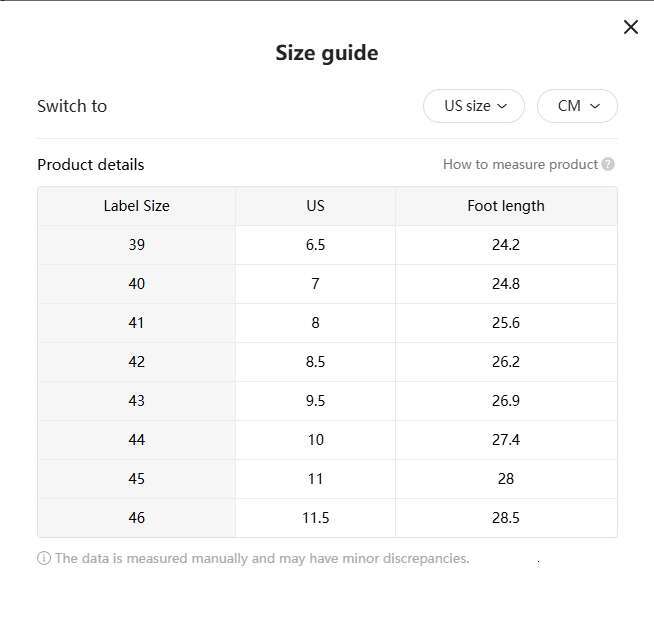Click the US size 9.5 cell
The width and height of the screenshot is (654, 638).
pos(315,401)
